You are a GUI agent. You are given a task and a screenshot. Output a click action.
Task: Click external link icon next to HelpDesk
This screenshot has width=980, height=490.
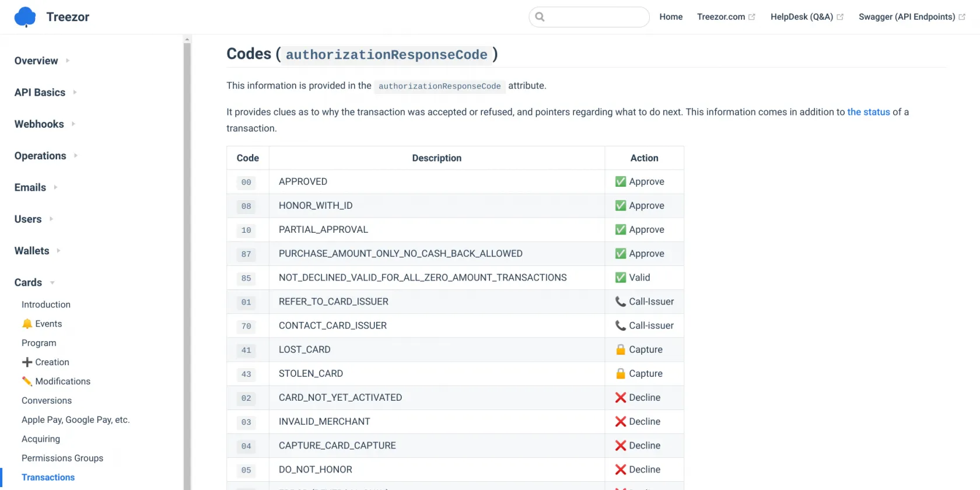click(x=840, y=17)
